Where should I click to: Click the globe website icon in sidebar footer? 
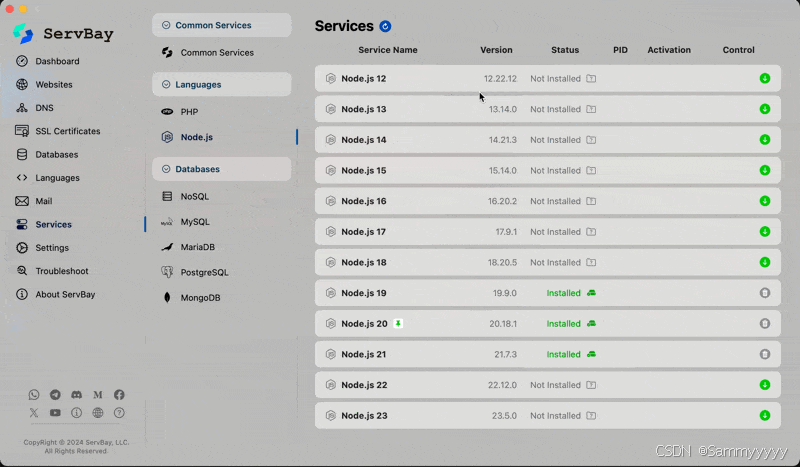coord(98,412)
